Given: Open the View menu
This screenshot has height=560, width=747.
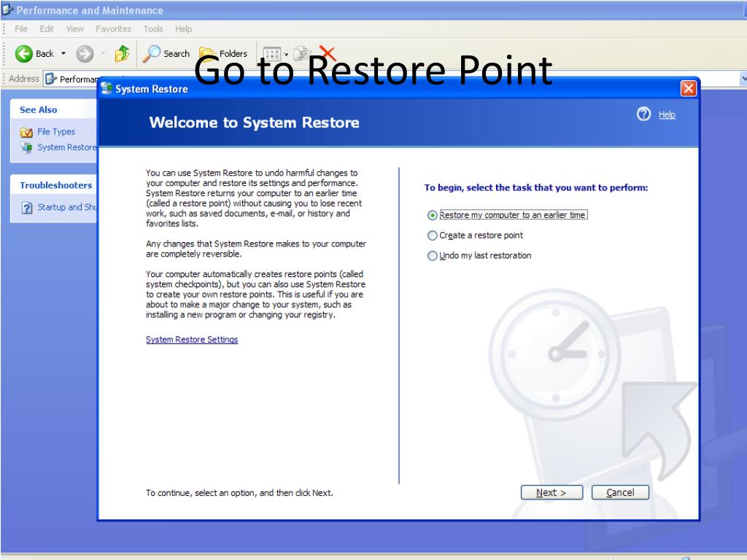Looking at the screenshot, I should coord(75,29).
